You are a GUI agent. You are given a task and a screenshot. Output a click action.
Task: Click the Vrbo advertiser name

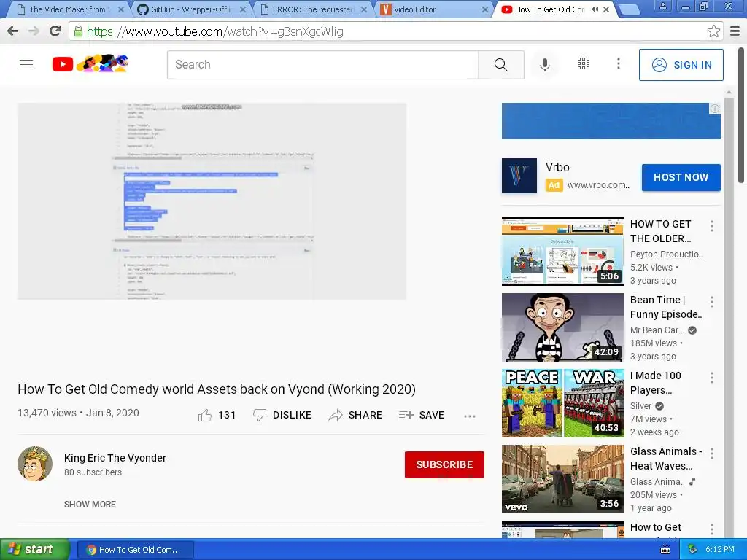(557, 167)
